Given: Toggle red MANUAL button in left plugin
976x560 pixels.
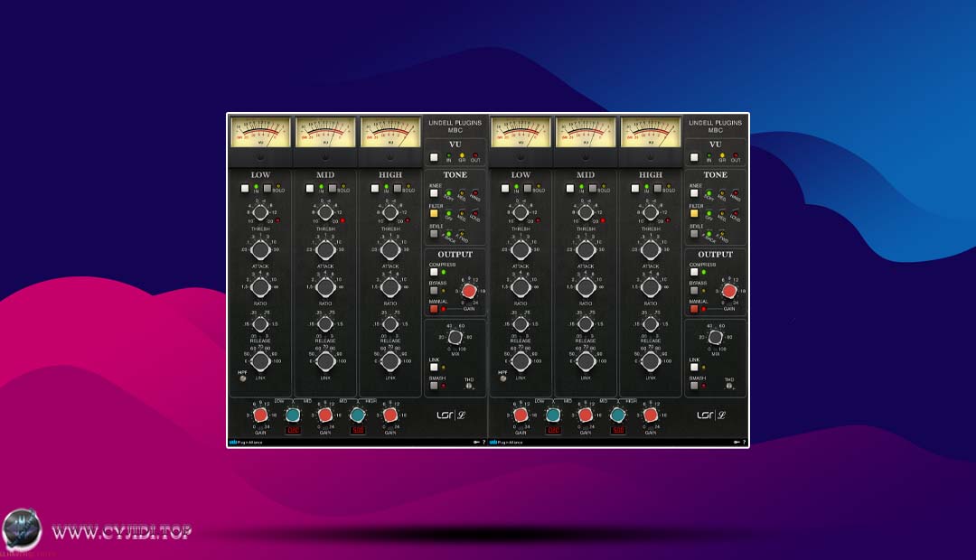Looking at the screenshot, I should [x=434, y=309].
